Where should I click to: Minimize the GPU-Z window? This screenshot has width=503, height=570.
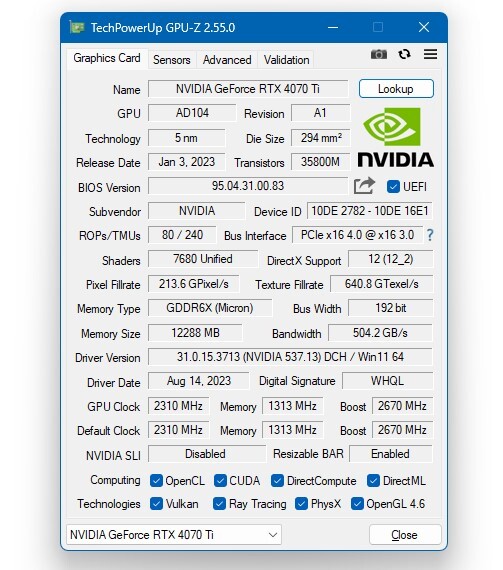[x=333, y=27]
